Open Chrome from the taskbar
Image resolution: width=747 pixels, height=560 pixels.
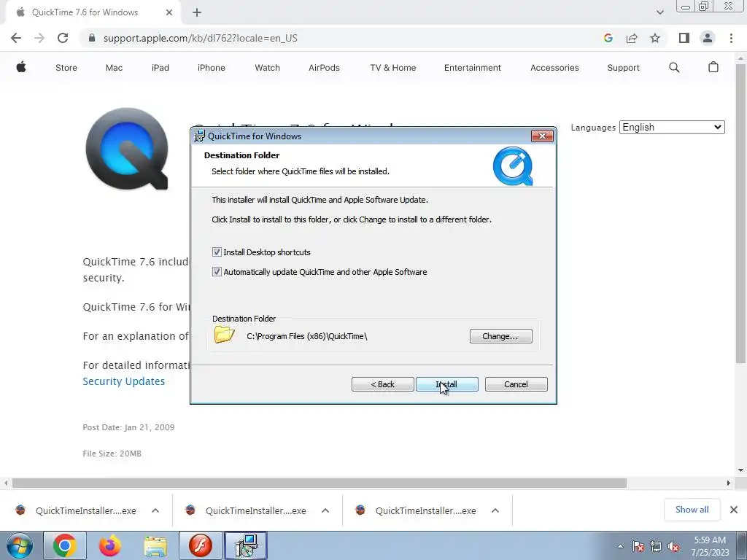coord(65,545)
